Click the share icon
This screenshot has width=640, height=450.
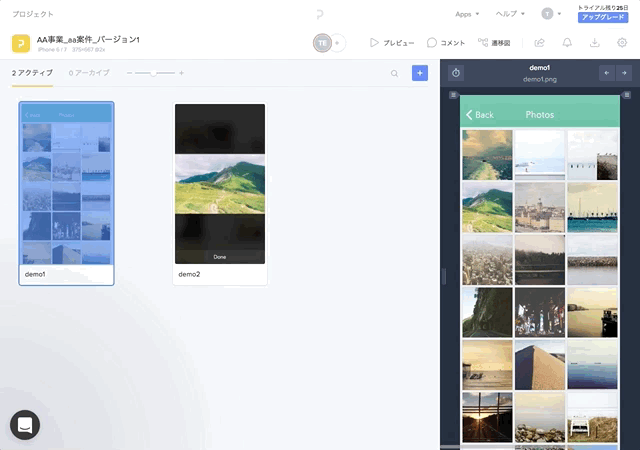[540, 42]
